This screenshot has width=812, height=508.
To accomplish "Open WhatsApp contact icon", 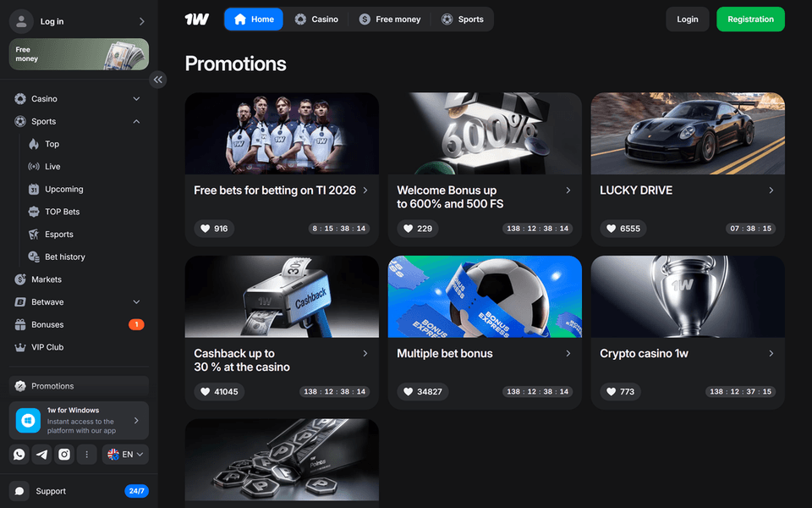I will pos(19,455).
